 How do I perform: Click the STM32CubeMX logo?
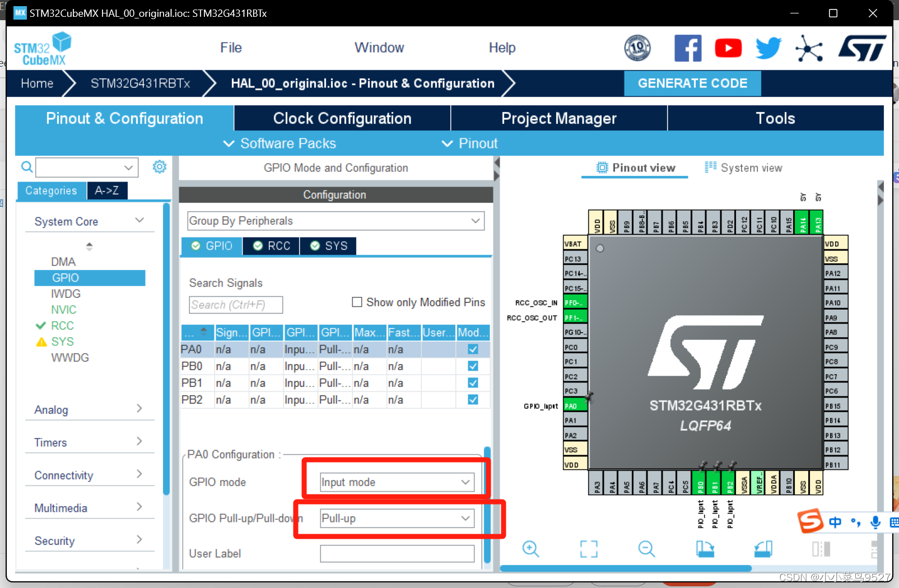pyautogui.click(x=43, y=49)
